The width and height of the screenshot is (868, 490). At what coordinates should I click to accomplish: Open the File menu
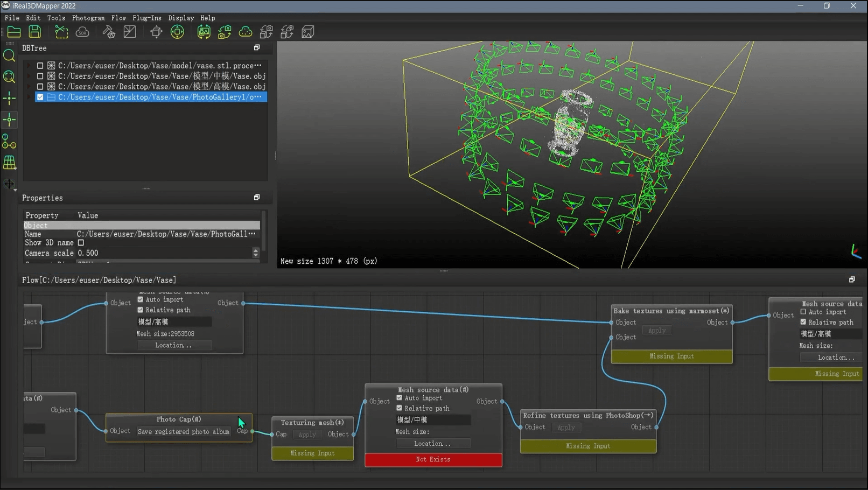[x=12, y=18]
